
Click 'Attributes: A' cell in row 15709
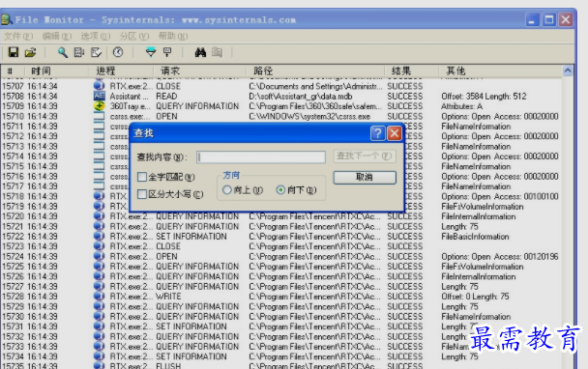[x=461, y=106]
